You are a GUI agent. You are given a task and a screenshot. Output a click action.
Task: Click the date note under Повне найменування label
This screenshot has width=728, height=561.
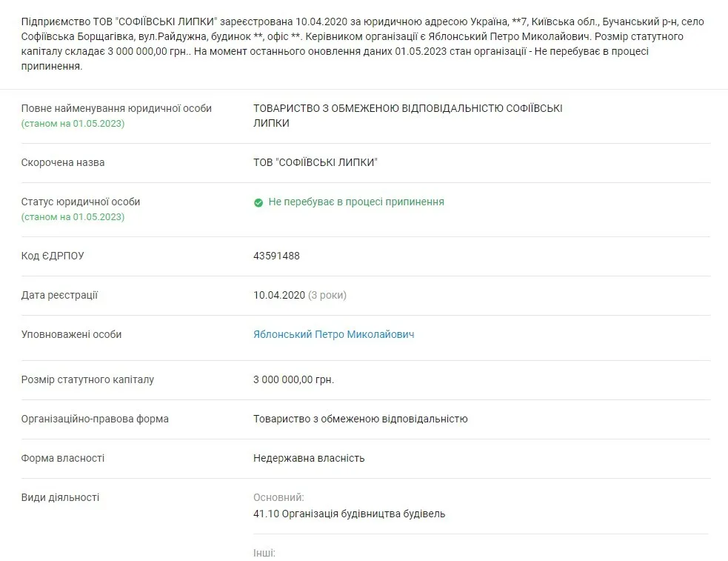(x=73, y=124)
